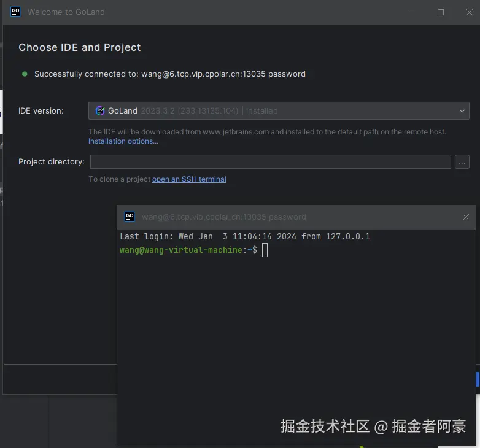The width and height of the screenshot is (480, 448).
Task: Click the terminal cursor block
Action: point(265,250)
